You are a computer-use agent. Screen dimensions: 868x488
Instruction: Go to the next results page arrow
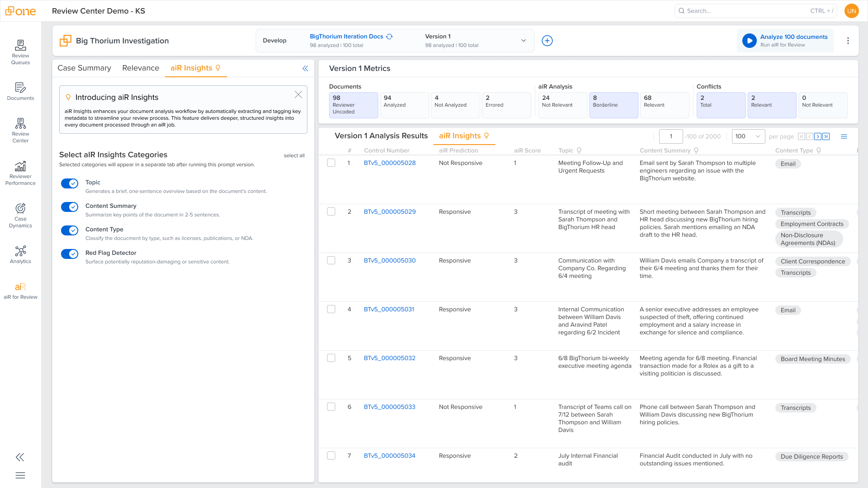coord(818,136)
